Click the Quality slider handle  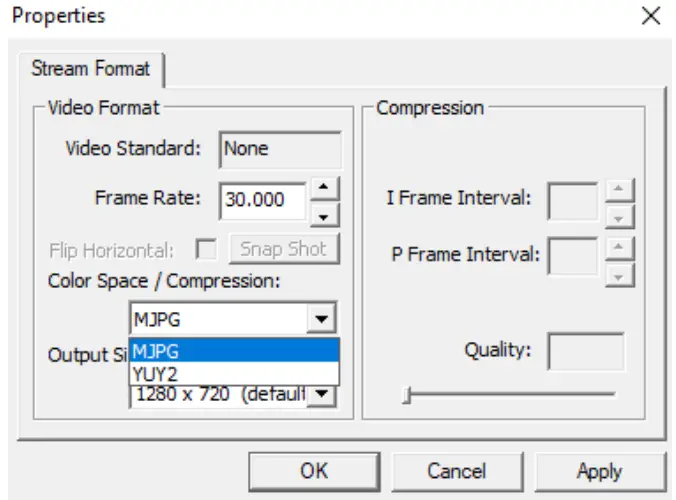coord(407,396)
